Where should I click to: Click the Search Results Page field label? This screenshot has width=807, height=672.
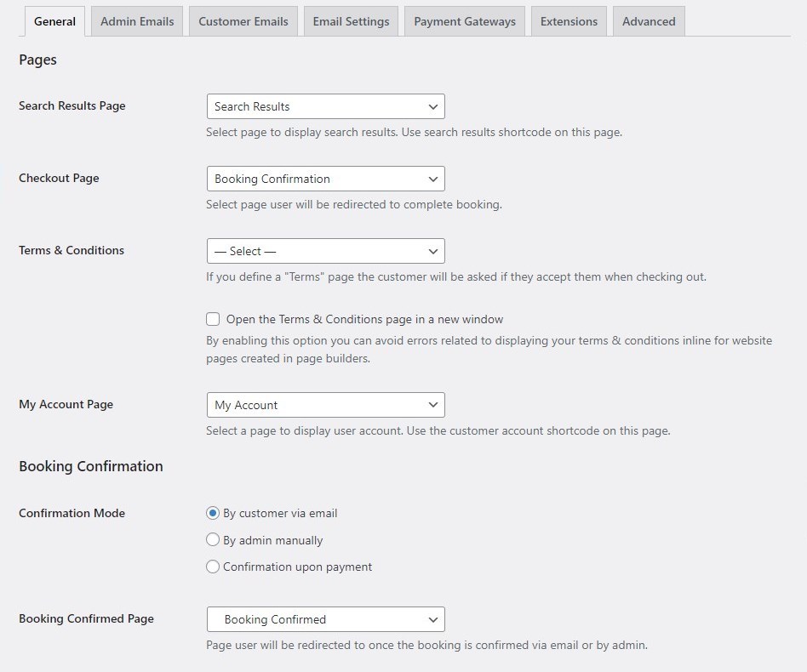(x=72, y=106)
